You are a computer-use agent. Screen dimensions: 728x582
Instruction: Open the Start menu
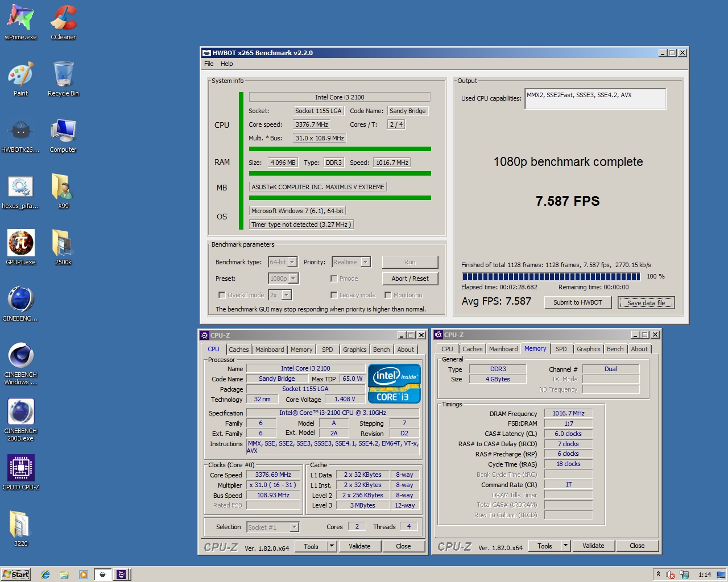16,575
